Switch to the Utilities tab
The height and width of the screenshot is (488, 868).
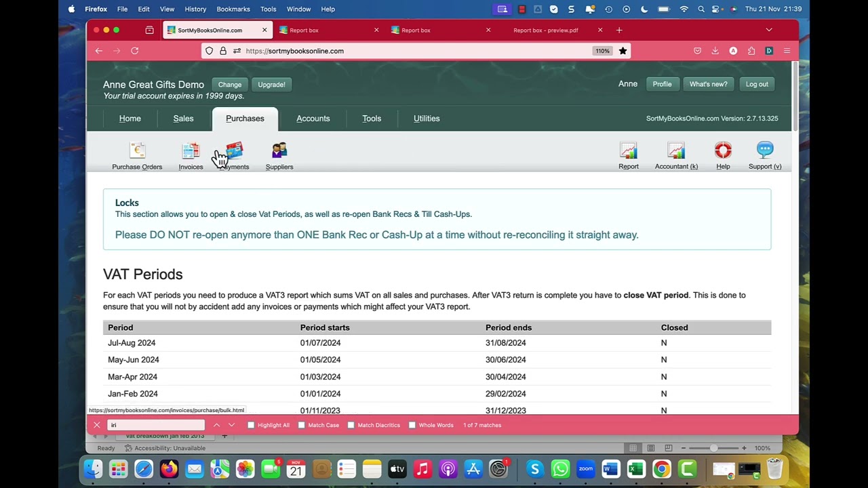pos(427,119)
